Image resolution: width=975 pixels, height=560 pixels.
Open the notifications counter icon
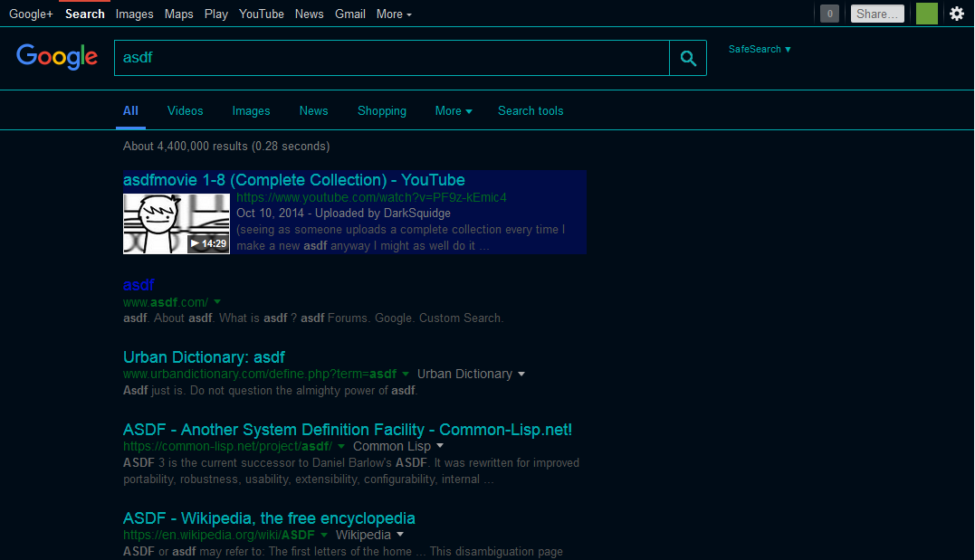point(828,14)
